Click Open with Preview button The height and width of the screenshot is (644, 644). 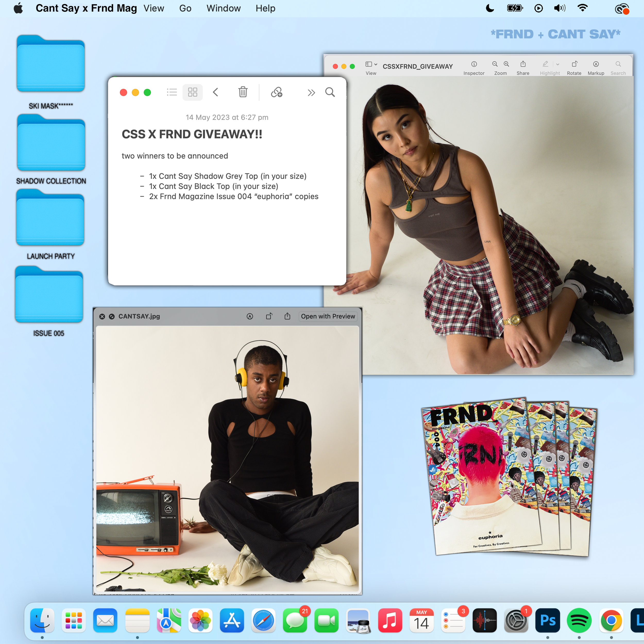tap(328, 316)
